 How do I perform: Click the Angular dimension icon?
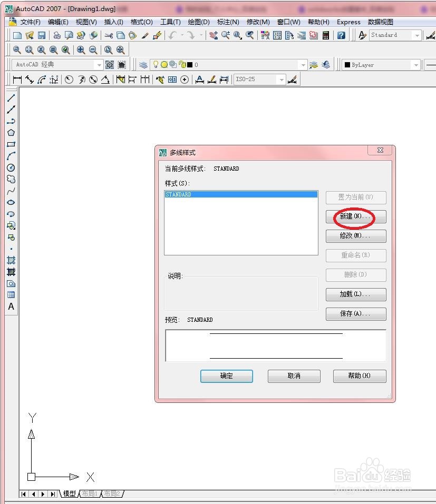[x=105, y=80]
